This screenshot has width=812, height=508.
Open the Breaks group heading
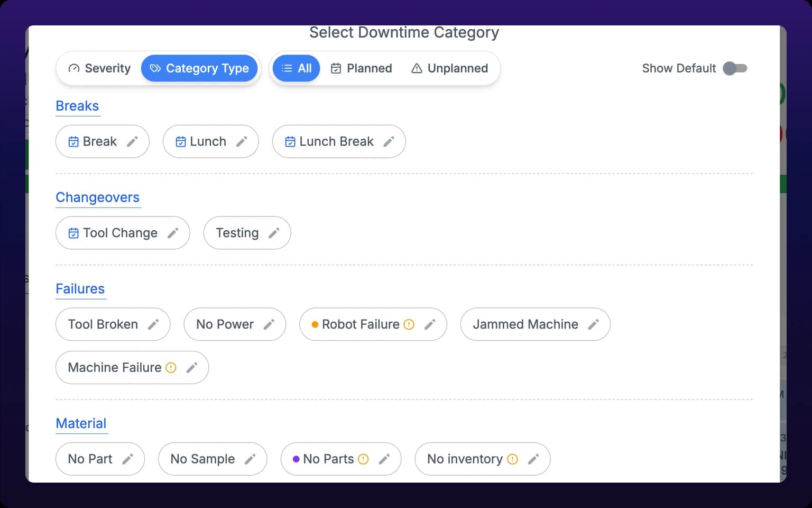tap(77, 106)
